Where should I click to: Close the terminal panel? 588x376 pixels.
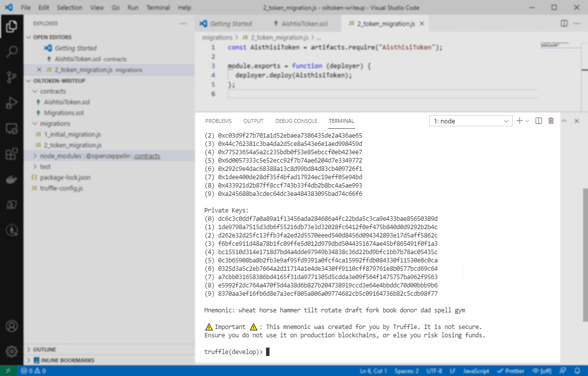click(577, 121)
